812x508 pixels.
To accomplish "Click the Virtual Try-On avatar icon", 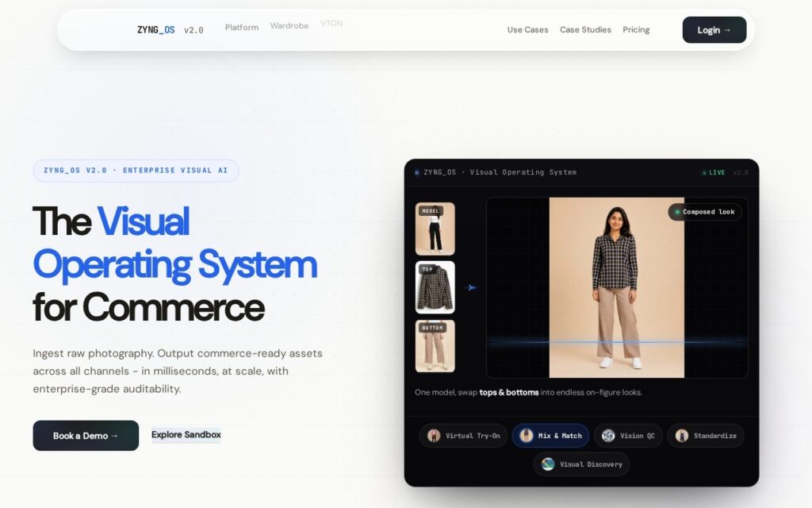I will pos(434,436).
